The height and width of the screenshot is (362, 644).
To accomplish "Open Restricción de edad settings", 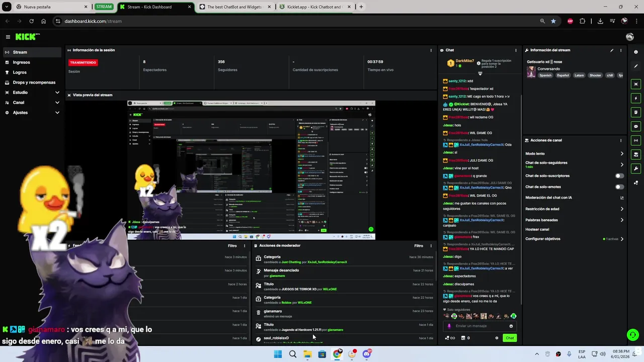I will (574, 209).
